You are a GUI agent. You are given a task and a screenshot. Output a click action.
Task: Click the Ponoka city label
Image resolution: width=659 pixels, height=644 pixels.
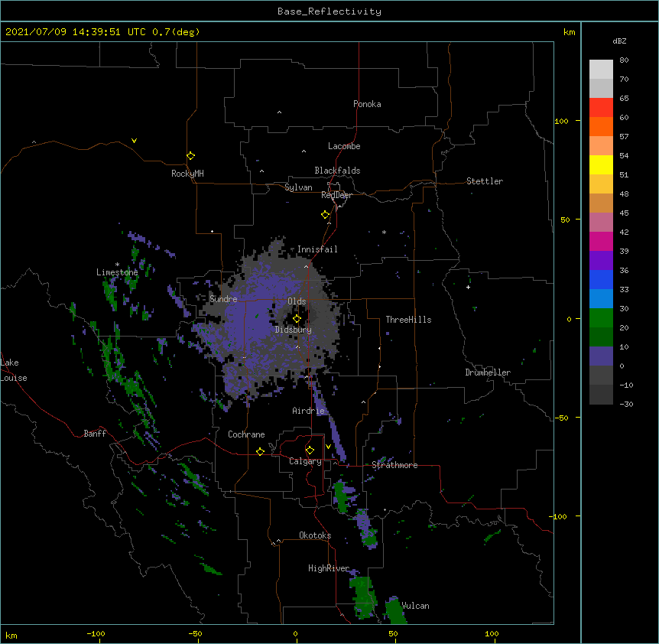(x=367, y=104)
